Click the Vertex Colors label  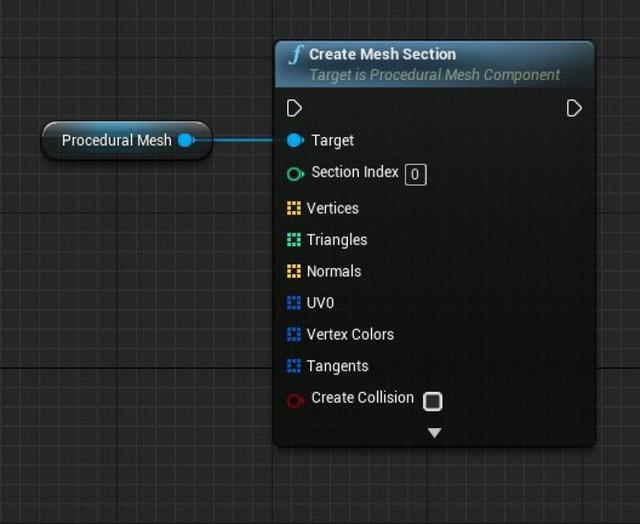(350, 335)
